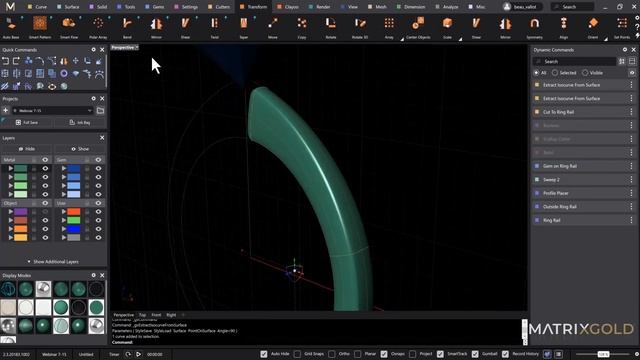640x360 pixels.
Task: Select the Copy tool
Action: pyautogui.click(x=302, y=27)
